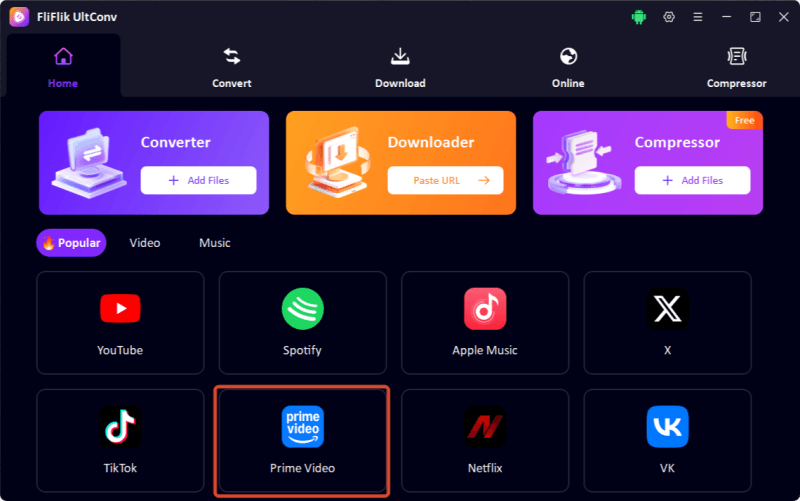Viewport: 800px width, 501px height.
Task: Switch to the Compressor tab
Action: (736, 68)
